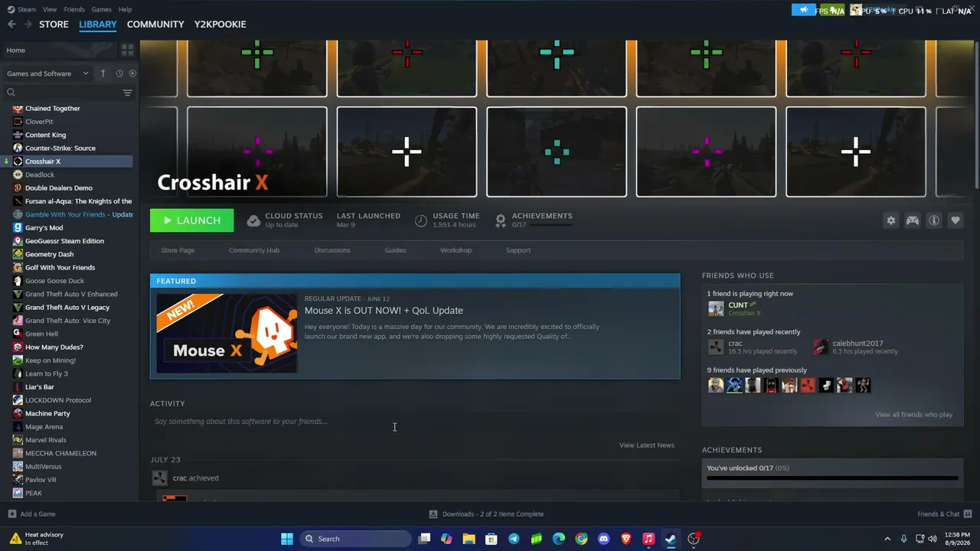Viewport: 980px width, 551px height.
Task: Open the View menu
Action: pyautogui.click(x=50, y=9)
